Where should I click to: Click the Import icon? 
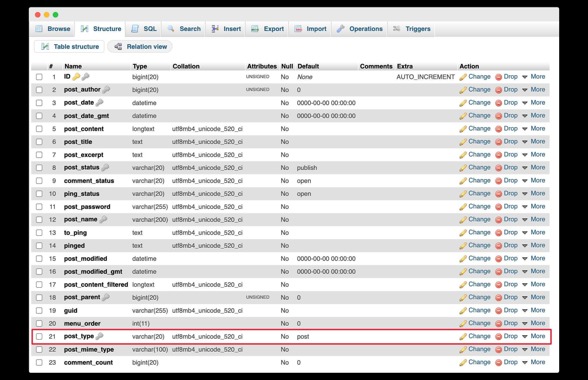point(299,29)
